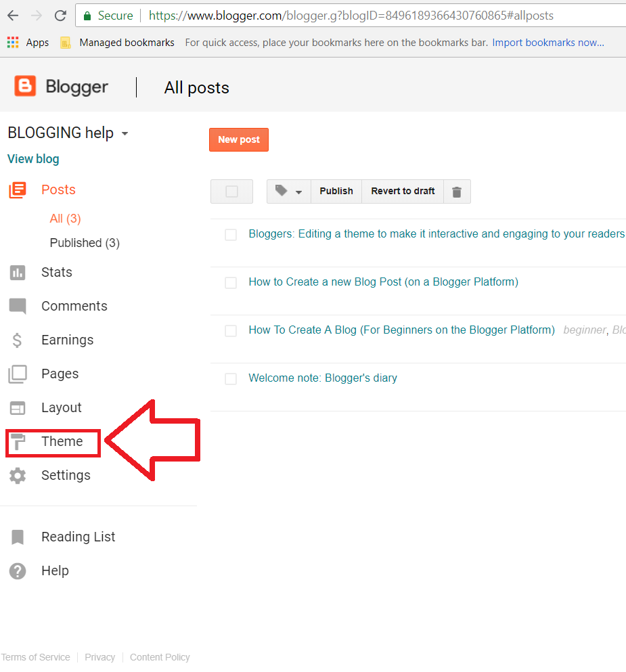The height and width of the screenshot is (672, 626).
Task: Click the Content Policy footer link
Action: point(160,657)
